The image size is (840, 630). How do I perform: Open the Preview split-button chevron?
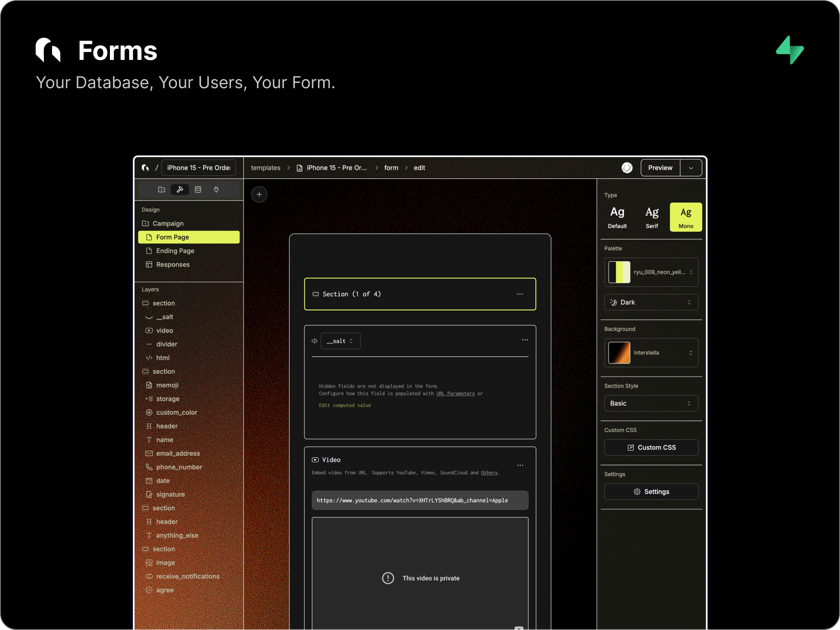691,168
